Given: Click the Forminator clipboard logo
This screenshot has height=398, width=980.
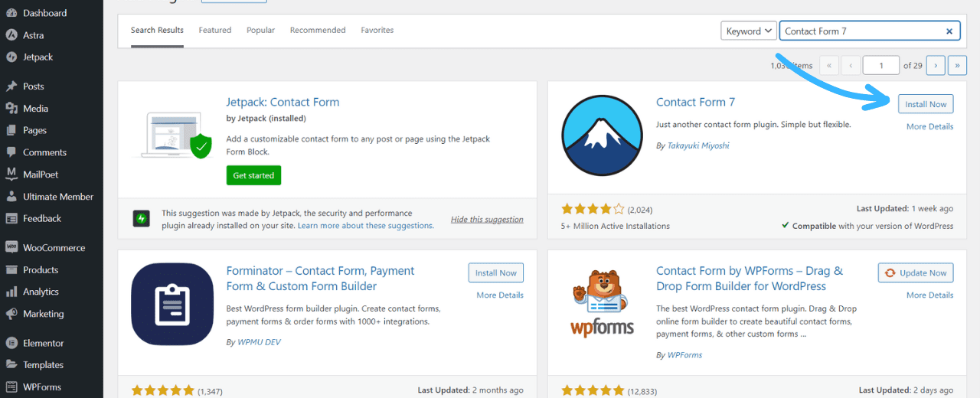Looking at the screenshot, I should tap(172, 304).
